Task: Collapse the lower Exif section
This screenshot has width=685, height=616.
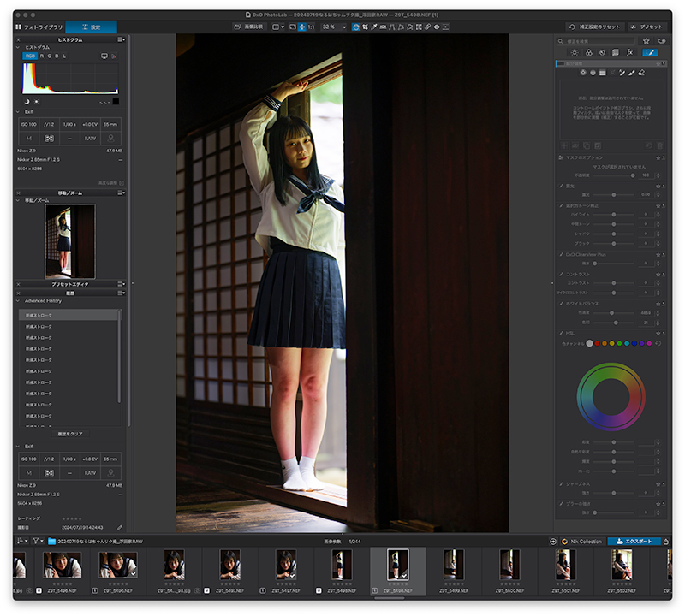Action: [18, 447]
